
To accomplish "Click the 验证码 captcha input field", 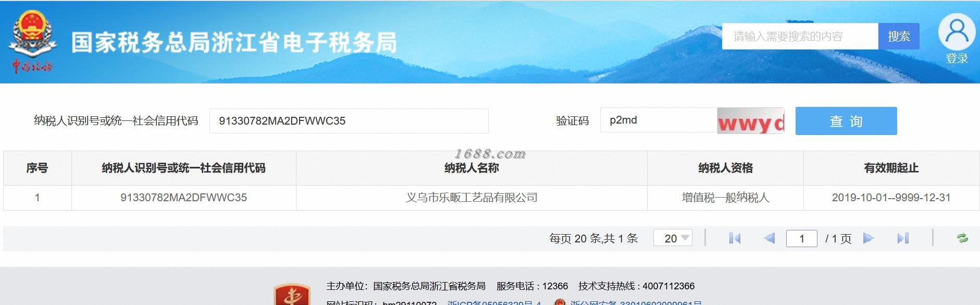I will [x=659, y=120].
